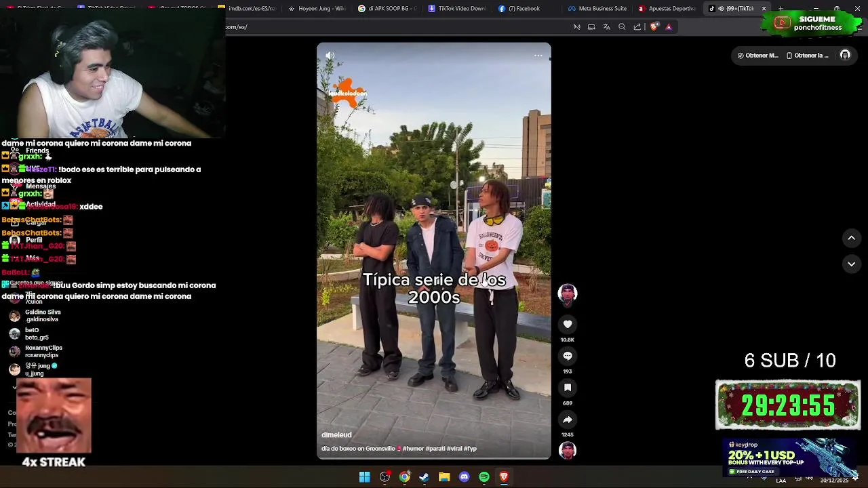Image resolution: width=868 pixels, height=488 pixels.
Task: Open the #humor hashtag in the caption
Action: (413, 449)
